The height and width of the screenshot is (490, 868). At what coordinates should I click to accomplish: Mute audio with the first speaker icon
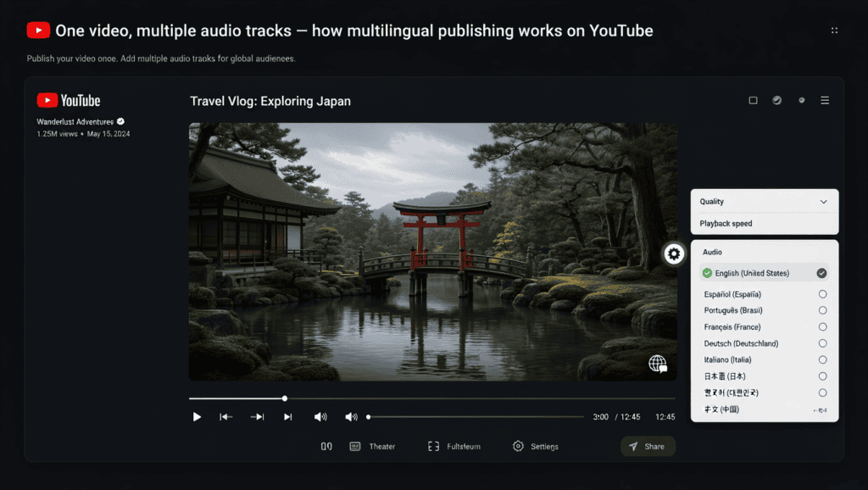(x=320, y=417)
